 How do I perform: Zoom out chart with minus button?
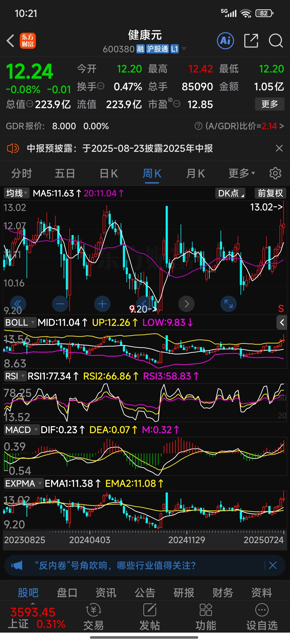pos(60,304)
